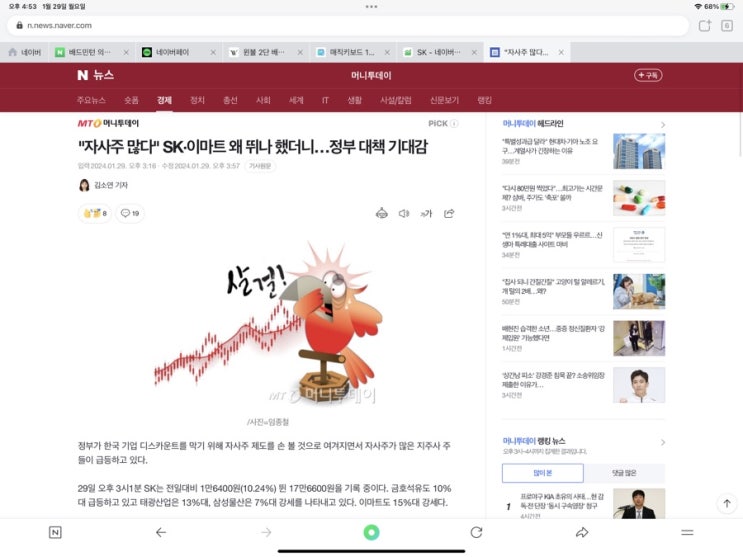Screen dimensions: 743x557
Task: Tap the 머니투데이 title in header
Action: pyautogui.click(x=372, y=75)
